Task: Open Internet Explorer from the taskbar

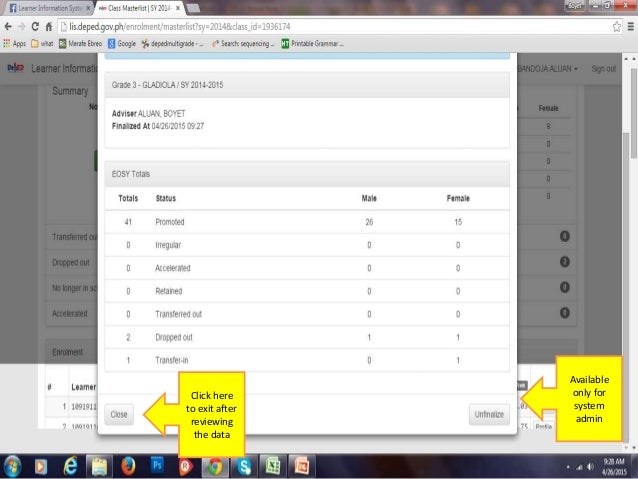Action: coord(70,466)
